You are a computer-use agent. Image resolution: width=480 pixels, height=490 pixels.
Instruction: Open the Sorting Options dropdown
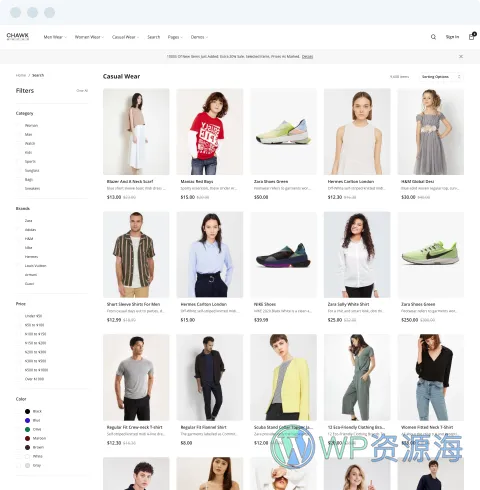click(441, 77)
